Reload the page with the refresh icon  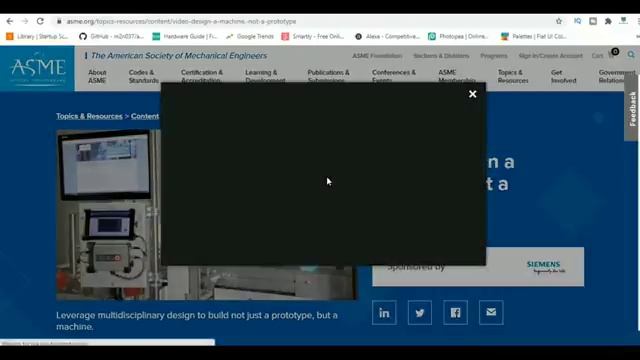[40, 21]
